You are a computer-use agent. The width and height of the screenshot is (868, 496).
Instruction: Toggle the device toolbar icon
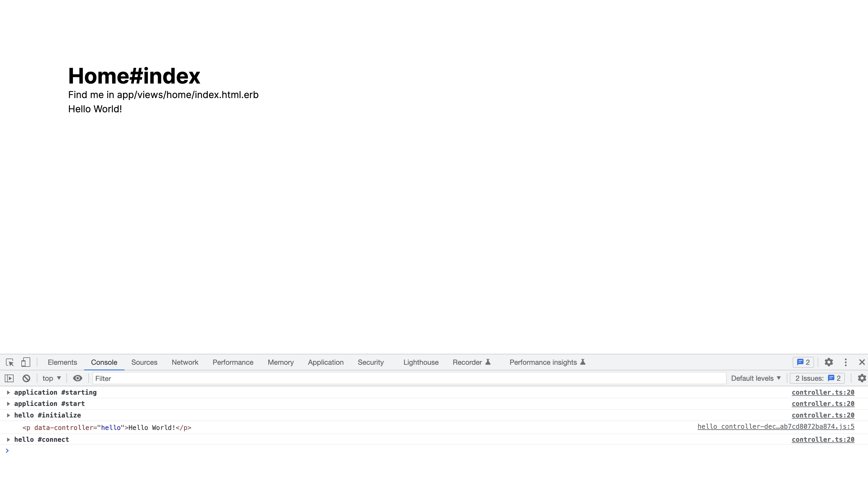point(25,362)
